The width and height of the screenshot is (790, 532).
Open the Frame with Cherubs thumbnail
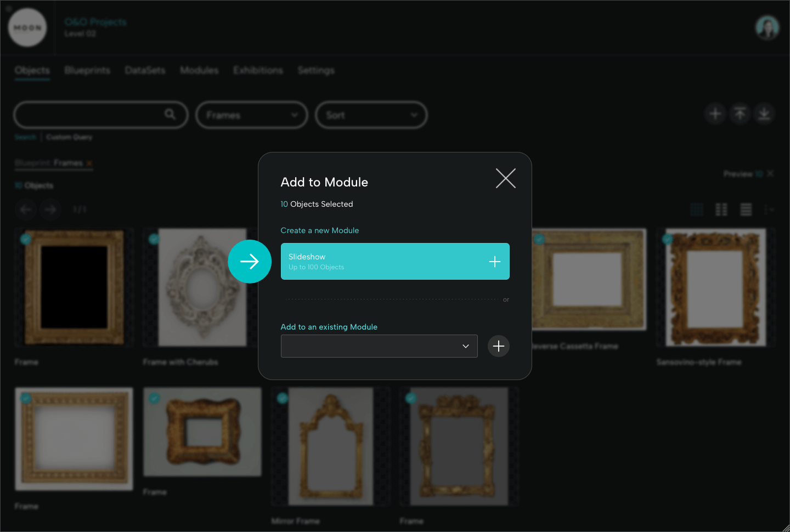(201, 287)
